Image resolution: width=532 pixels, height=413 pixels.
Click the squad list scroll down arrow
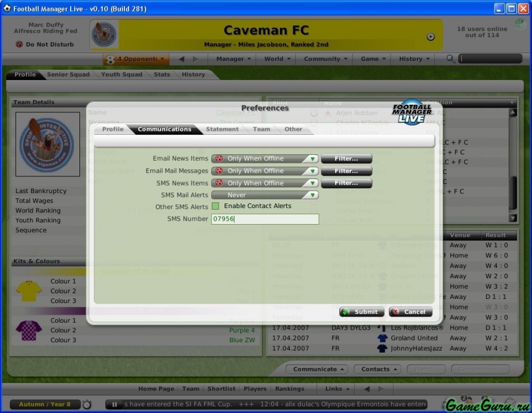512,218
